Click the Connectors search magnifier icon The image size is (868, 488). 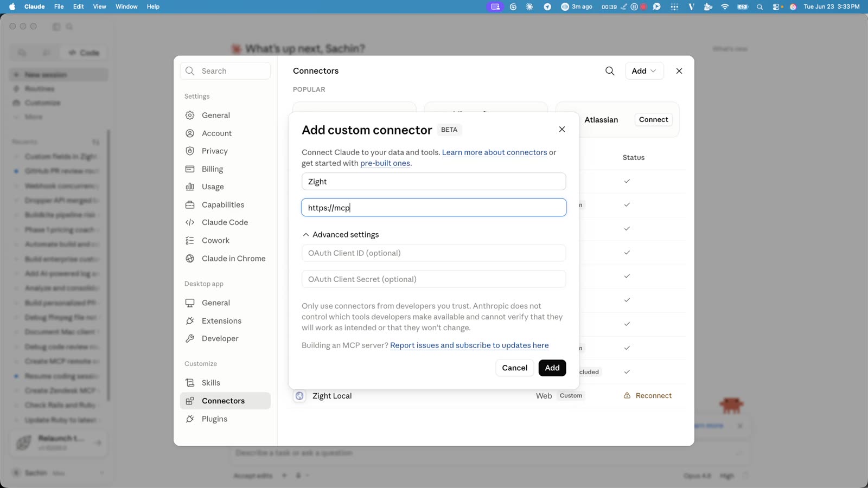[x=610, y=71]
